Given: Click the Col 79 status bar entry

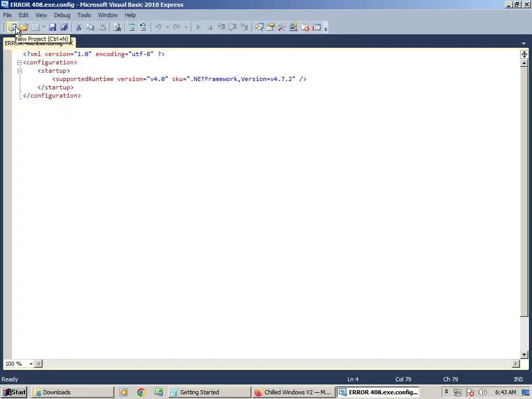Looking at the screenshot, I should coord(403,379).
